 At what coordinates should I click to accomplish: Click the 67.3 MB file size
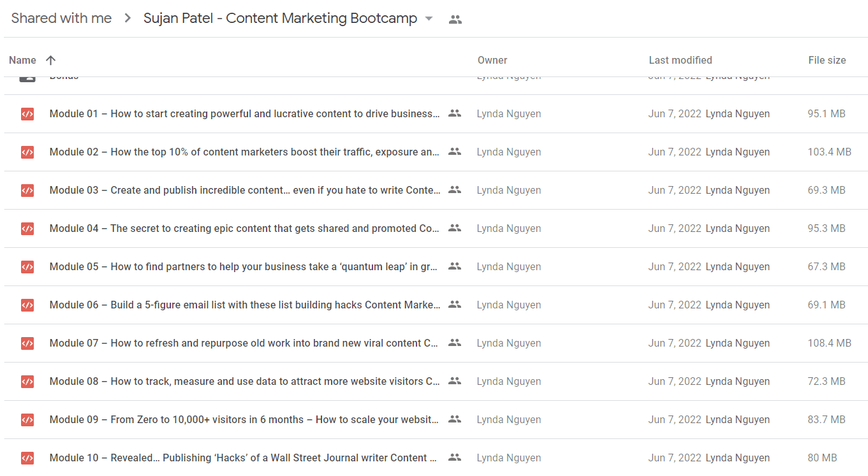pos(827,267)
